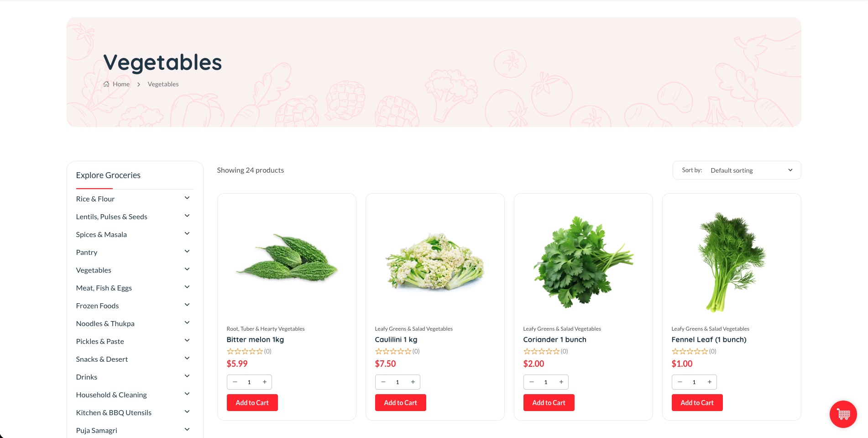Select Meat, Fish & Eggs category

104,288
